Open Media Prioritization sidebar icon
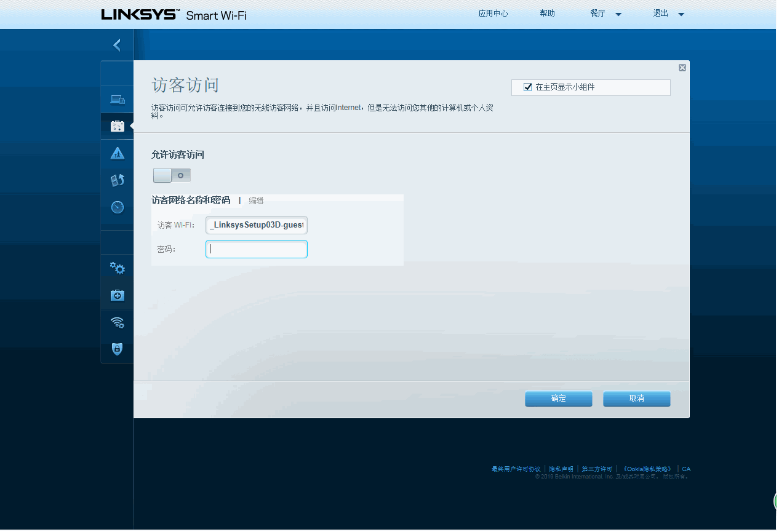The height and width of the screenshot is (532, 779). coord(117,180)
